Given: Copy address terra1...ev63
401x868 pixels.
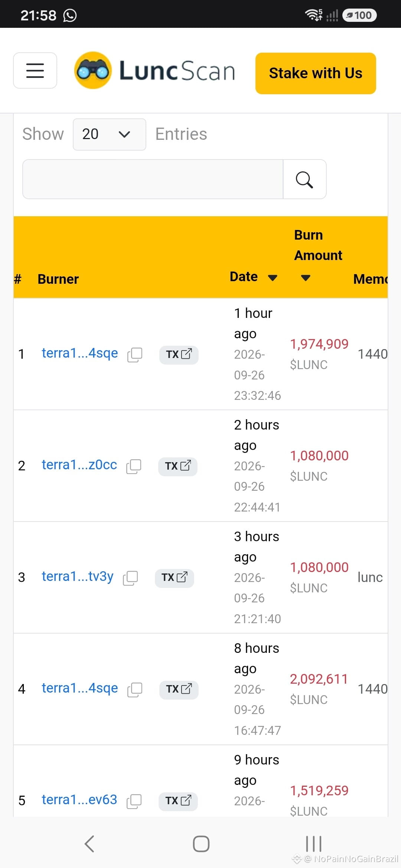Looking at the screenshot, I should click(x=134, y=802).
